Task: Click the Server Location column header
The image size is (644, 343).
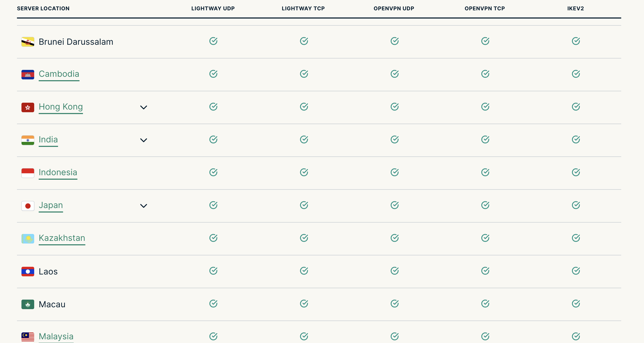Action: [43, 8]
